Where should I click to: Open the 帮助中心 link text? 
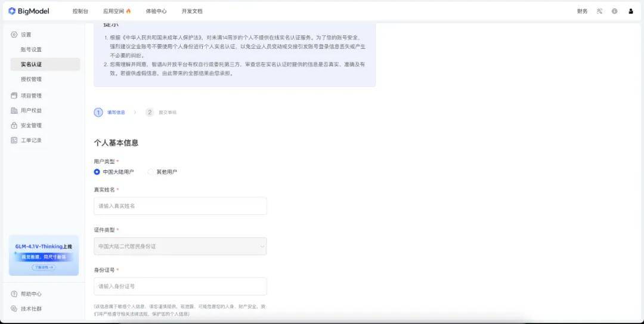(31, 294)
